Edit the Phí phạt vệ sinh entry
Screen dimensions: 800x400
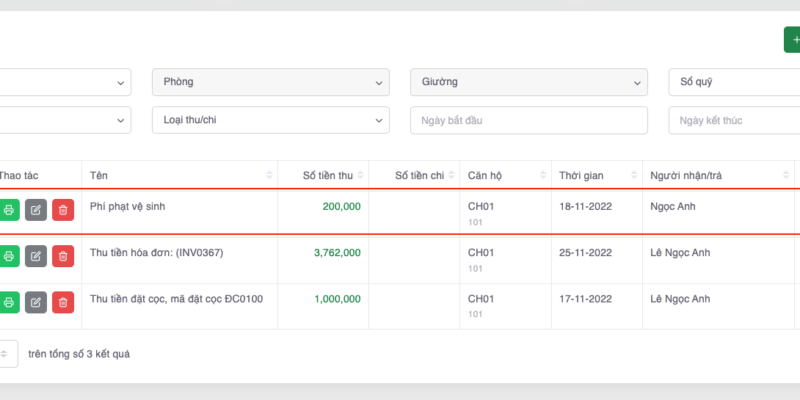point(36,210)
